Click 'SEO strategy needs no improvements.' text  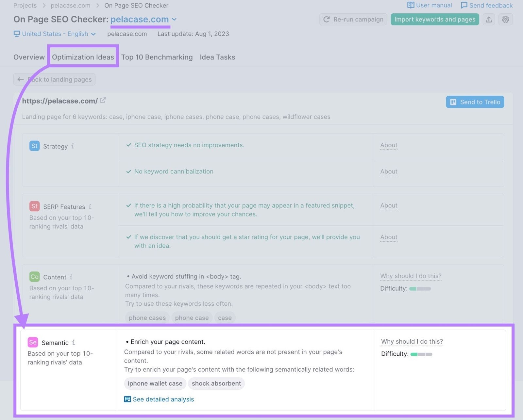point(189,145)
